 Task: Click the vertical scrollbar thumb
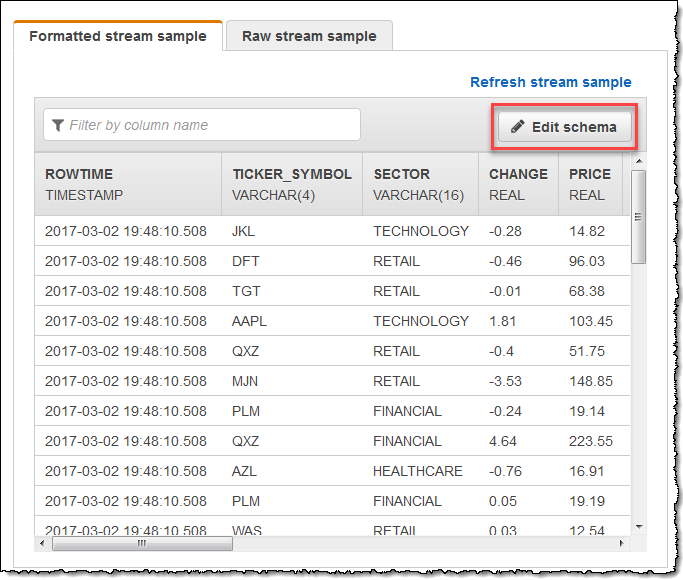point(638,215)
